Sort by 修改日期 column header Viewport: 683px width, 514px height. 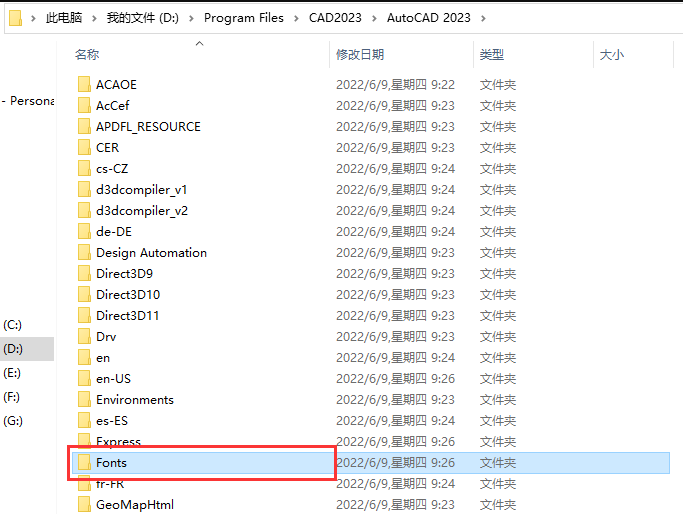coord(360,54)
